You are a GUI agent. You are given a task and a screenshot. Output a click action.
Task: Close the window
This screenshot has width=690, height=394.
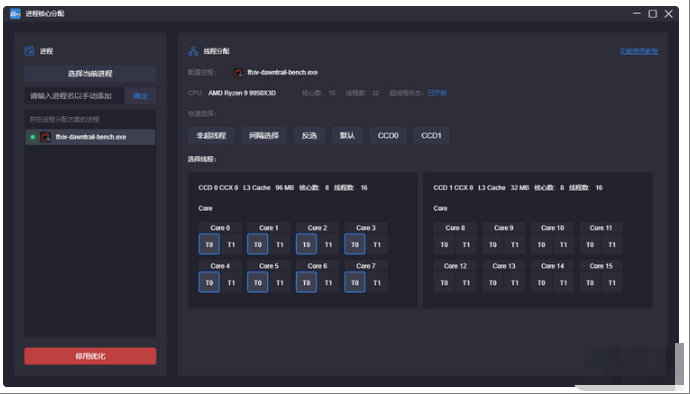click(668, 14)
